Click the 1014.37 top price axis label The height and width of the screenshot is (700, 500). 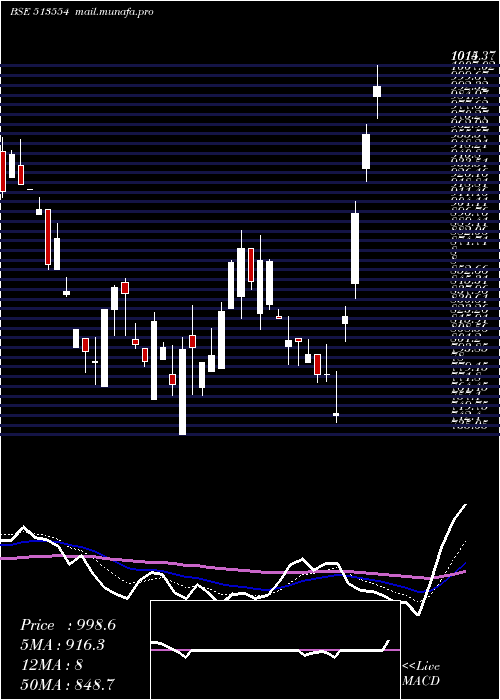[x=473, y=56]
